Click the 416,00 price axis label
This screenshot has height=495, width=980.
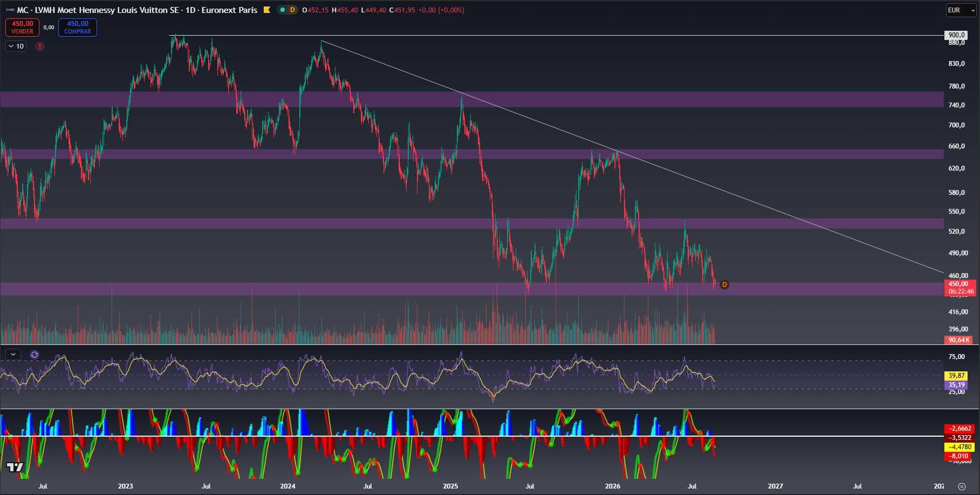(958, 312)
